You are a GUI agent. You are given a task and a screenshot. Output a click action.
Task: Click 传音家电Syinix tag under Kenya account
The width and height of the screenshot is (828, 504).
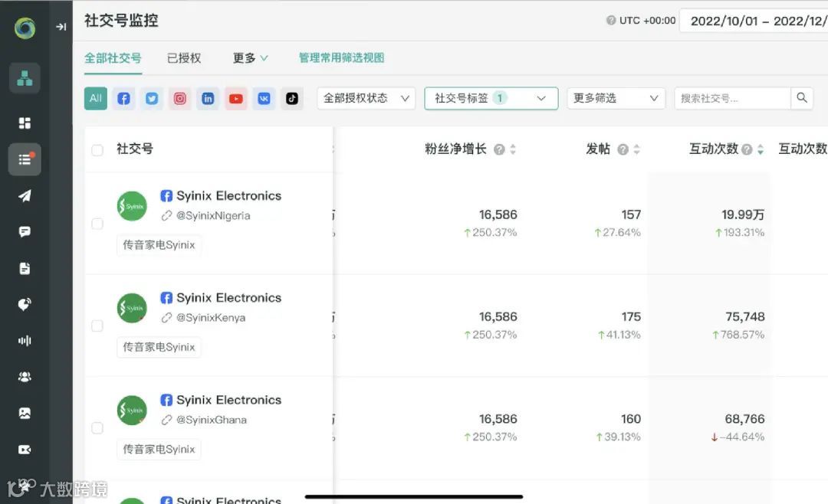pos(159,347)
